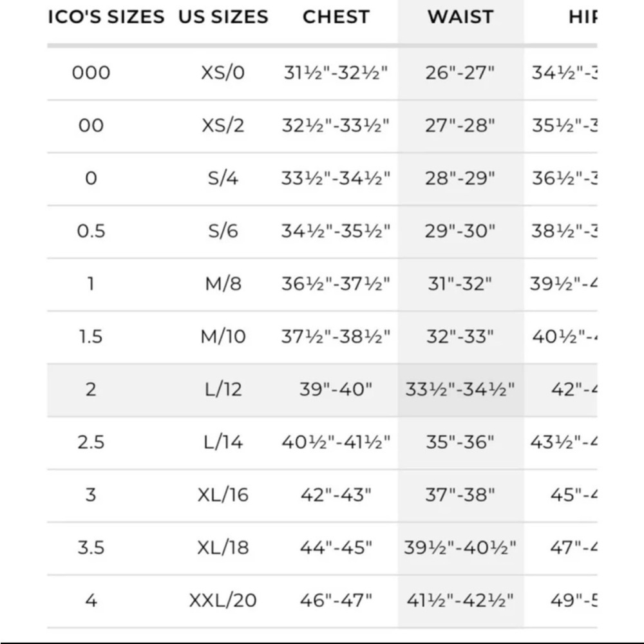Select the 36½"-37½" chest cell
This screenshot has height=644, width=644.
pos(336,283)
